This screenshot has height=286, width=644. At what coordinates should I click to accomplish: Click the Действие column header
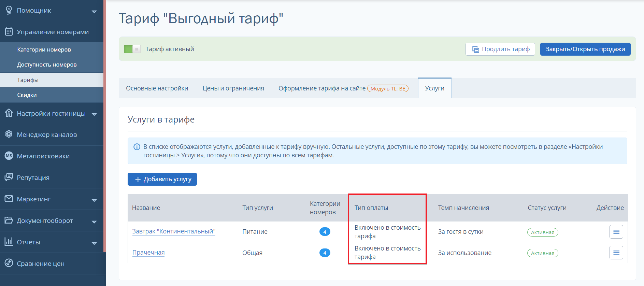point(610,208)
